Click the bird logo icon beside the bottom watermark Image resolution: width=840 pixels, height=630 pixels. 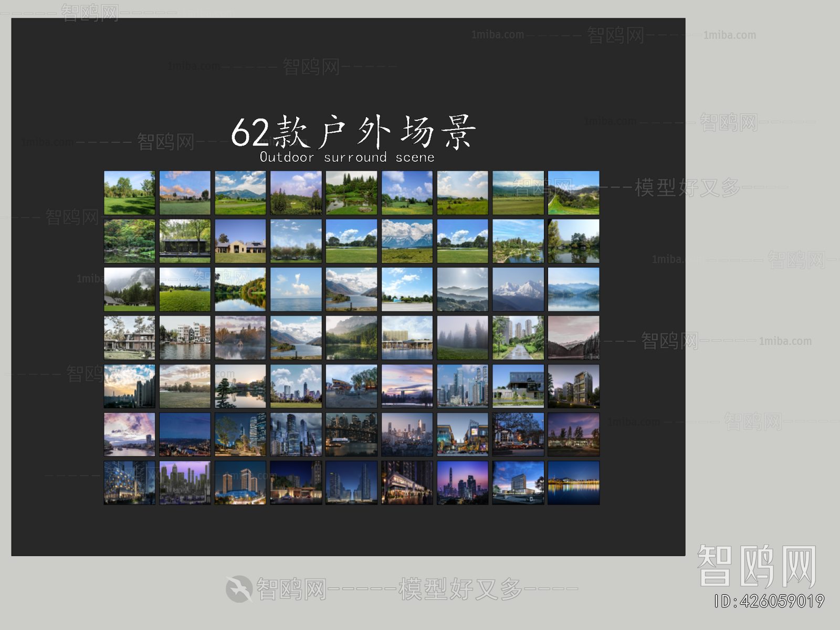click(x=239, y=589)
